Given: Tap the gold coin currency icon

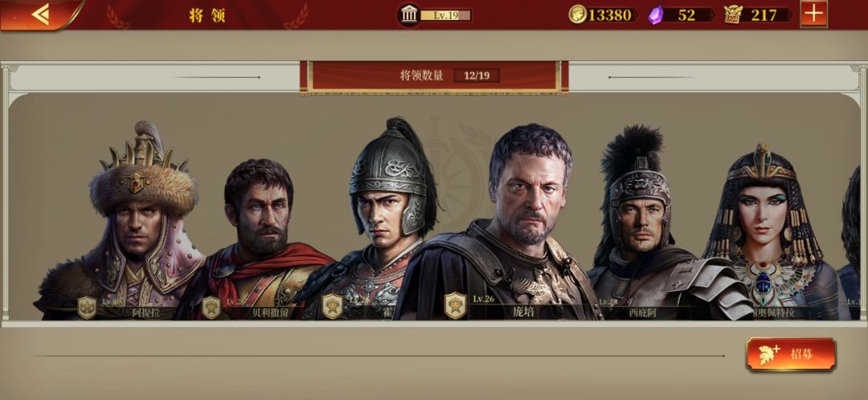Looking at the screenshot, I should pyautogui.click(x=577, y=14).
